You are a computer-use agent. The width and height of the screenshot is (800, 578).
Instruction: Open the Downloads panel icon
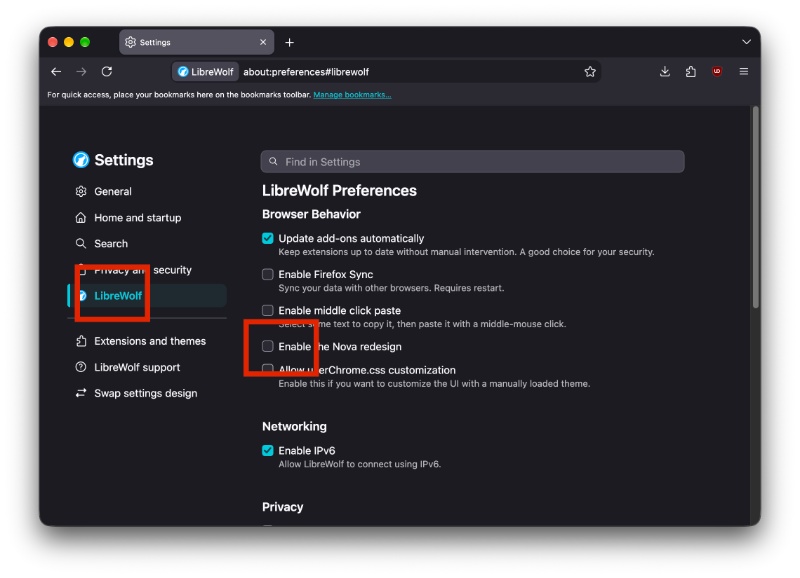coord(664,71)
